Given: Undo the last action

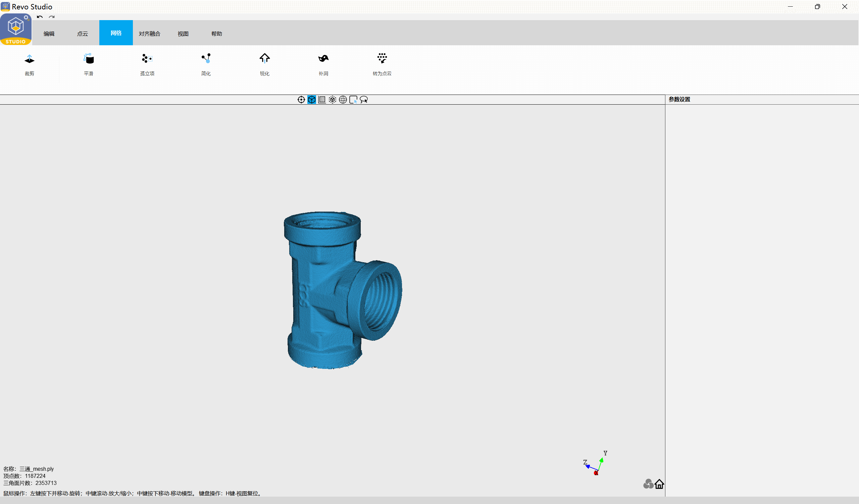Looking at the screenshot, I should click(40, 17).
